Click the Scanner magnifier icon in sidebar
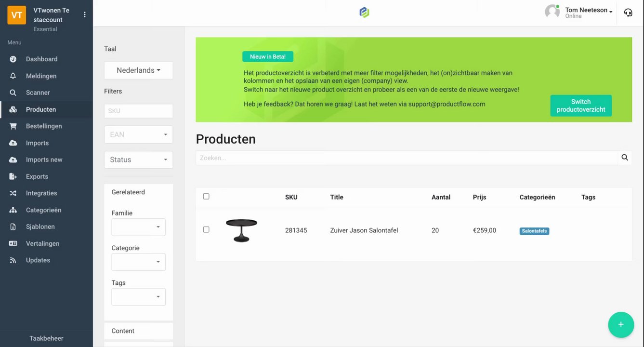Viewport: 644px width, 347px height. coord(13,93)
